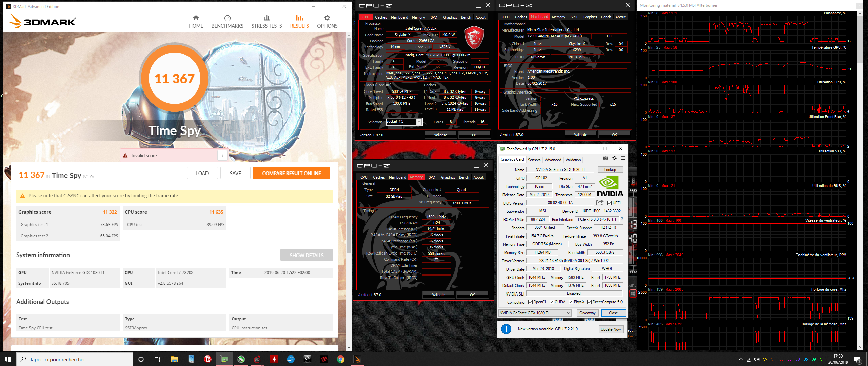Open SPD tab in Memory CPU-Z window
This screenshot has height=366, width=868.
click(x=432, y=177)
